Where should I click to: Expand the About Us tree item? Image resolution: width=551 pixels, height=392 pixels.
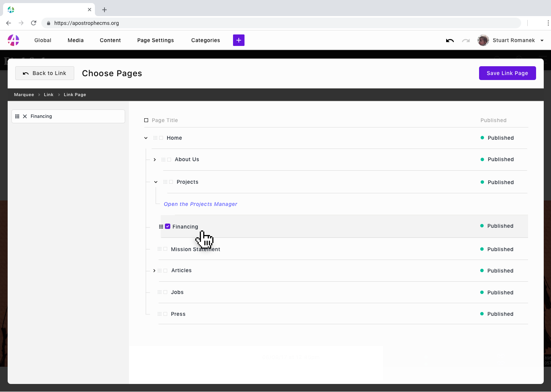click(x=155, y=159)
